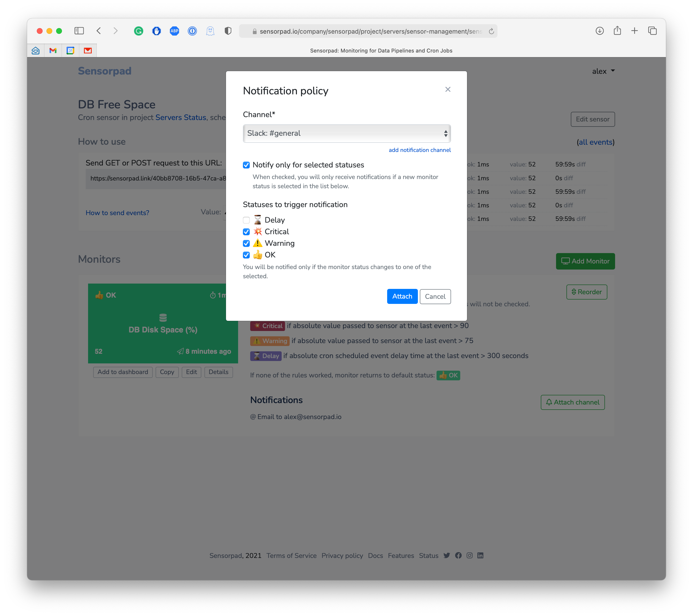The image size is (693, 616).
Task: Open the Slack: #general channel dropdown
Action: pos(346,134)
